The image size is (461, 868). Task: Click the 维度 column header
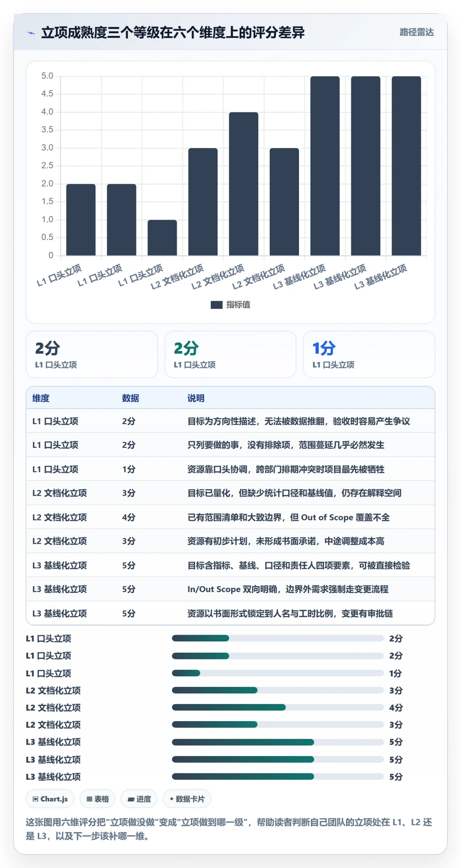(x=41, y=398)
